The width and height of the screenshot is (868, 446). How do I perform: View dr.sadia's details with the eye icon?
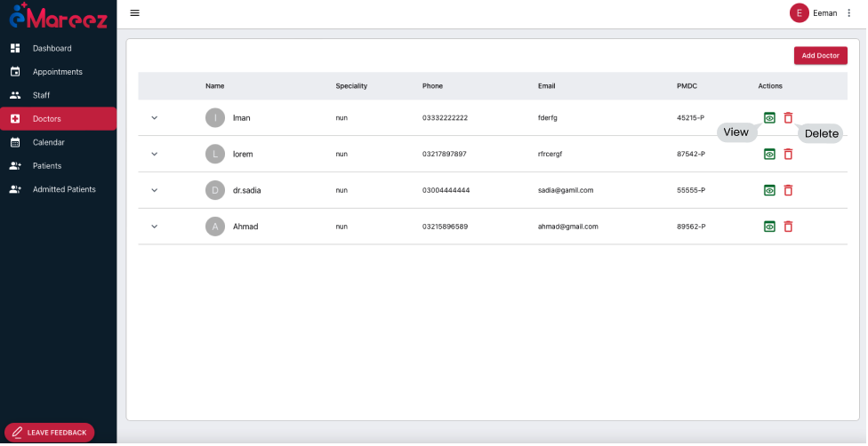pos(769,190)
